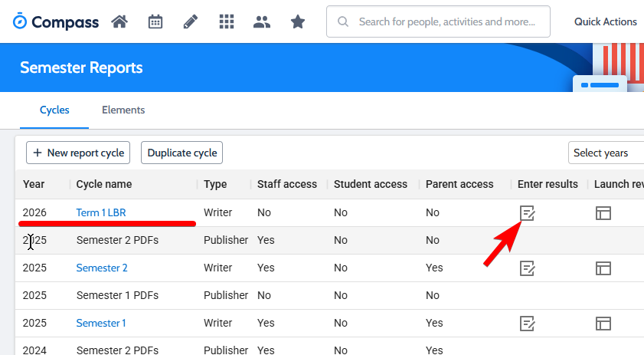Open the grid apps menu icon
The height and width of the screenshot is (355, 644).
(226, 21)
